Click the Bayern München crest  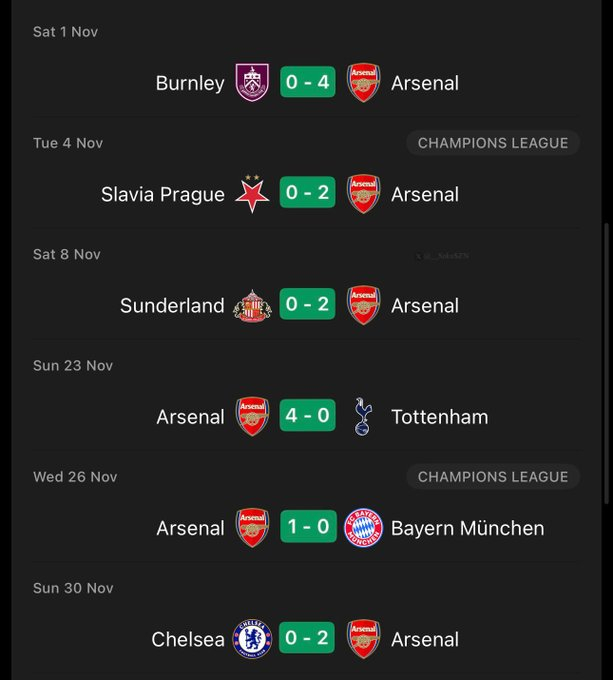[x=364, y=528]
